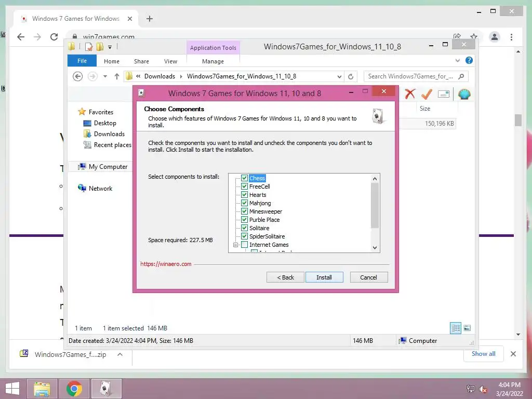532x399 pixels.
Task: Enable the Internet Games checkbox
Action: (244, 245)
